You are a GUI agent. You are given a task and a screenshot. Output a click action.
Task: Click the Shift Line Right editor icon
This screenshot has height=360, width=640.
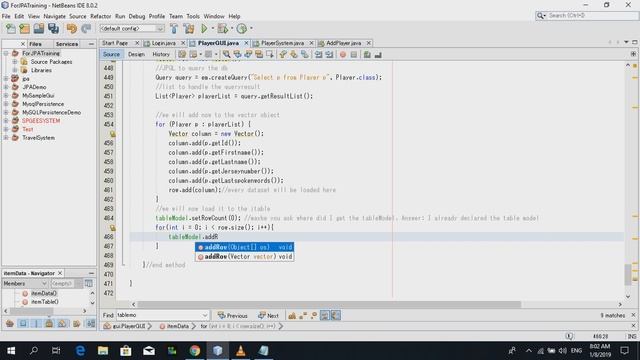(329, 54)
